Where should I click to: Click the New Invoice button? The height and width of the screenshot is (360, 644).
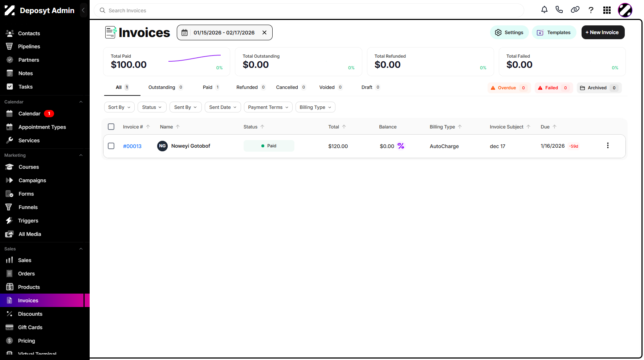tap(603, 32)
